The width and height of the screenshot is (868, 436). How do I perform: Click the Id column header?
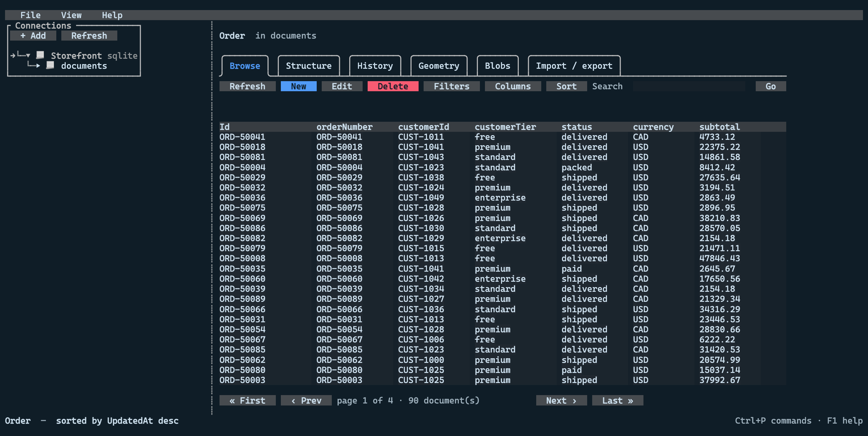225,127
